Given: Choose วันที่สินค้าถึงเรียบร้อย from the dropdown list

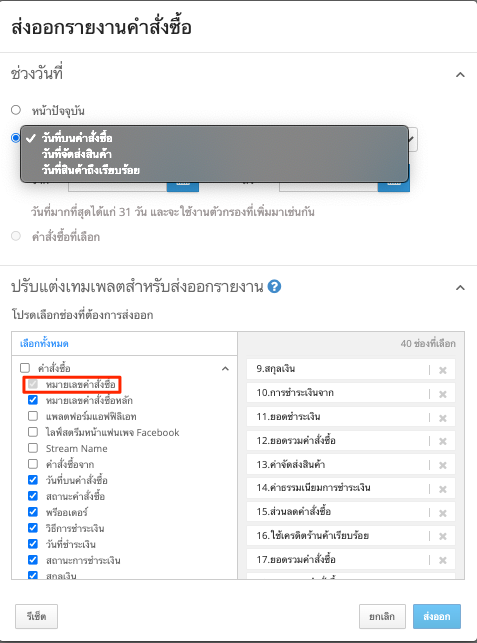Looking at the screenshot, I should 91,170.
